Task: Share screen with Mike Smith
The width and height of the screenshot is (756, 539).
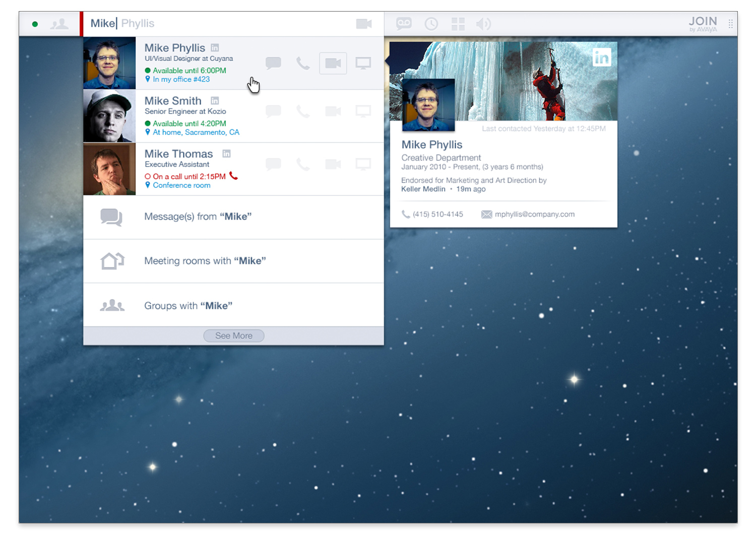Action: pyautogui.click(x=363, y=111)
